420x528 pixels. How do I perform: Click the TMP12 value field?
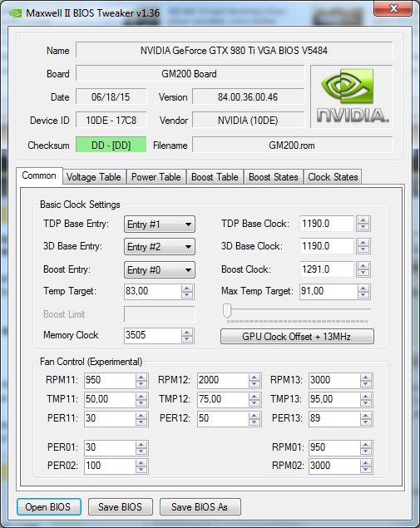223,399
